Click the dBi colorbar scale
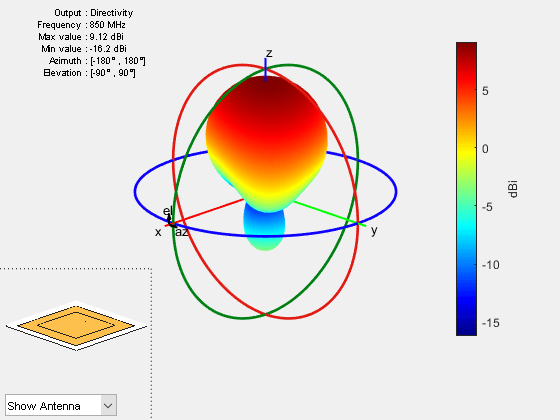Screen dimensions: 560x420 click(466, 189)
